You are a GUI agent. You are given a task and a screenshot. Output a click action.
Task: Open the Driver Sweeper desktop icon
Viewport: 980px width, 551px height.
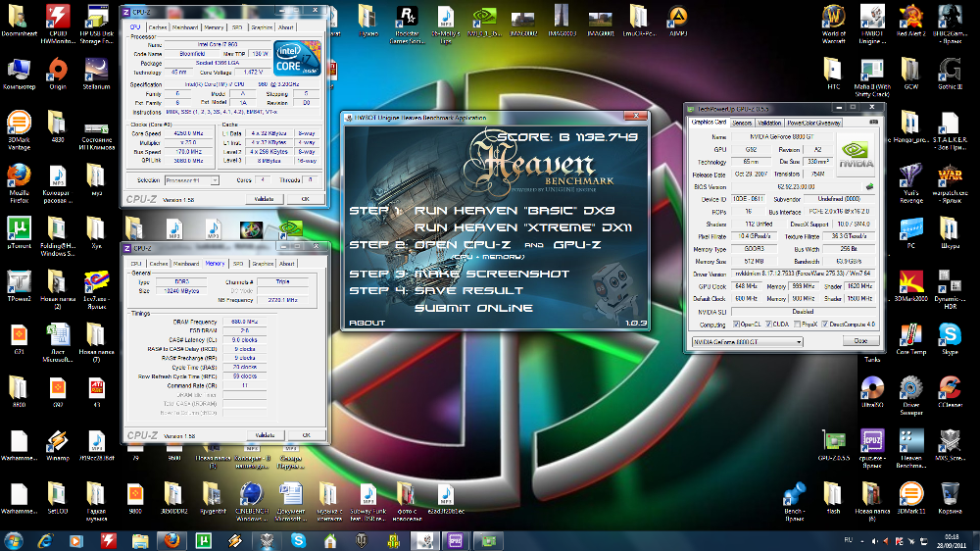(x=910, y=396)
